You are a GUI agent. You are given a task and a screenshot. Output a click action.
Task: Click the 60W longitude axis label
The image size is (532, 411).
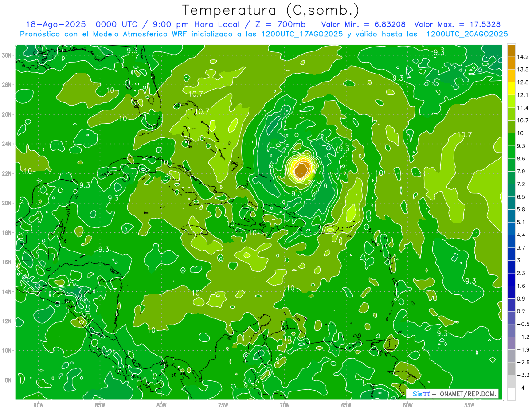(x=408, y=405)
